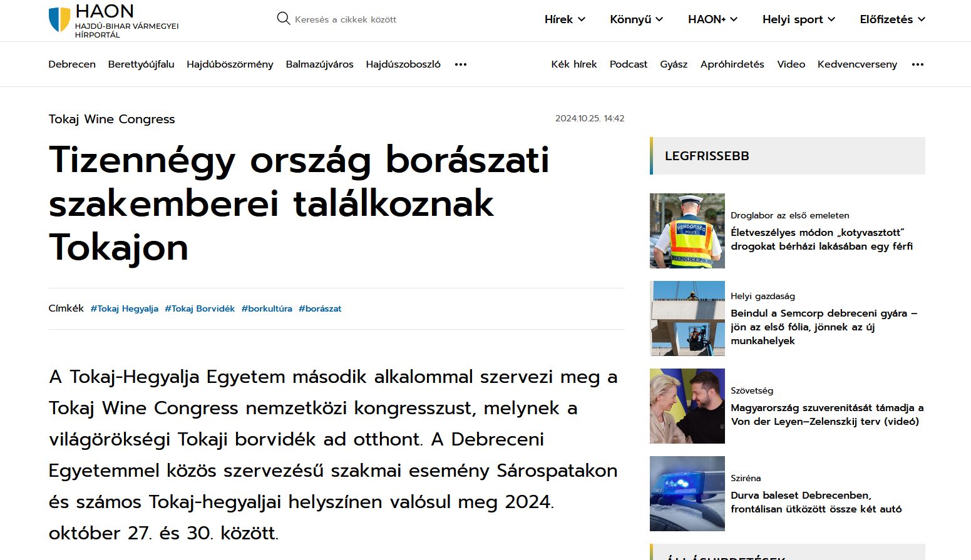Open more sections ellipsis after Kedvencverseny
This screenshot has height=560, width=971.
click(918, 64)
